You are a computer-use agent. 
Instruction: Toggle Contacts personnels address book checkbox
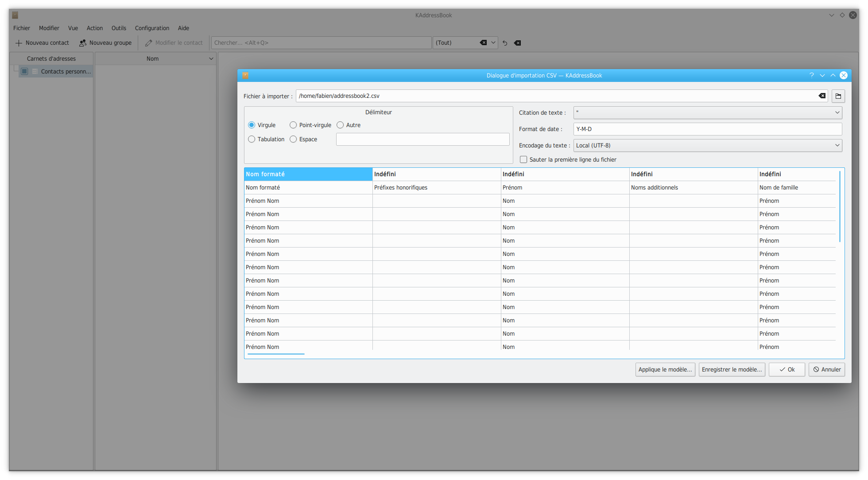pyautogui.click(x=25, y=71)
